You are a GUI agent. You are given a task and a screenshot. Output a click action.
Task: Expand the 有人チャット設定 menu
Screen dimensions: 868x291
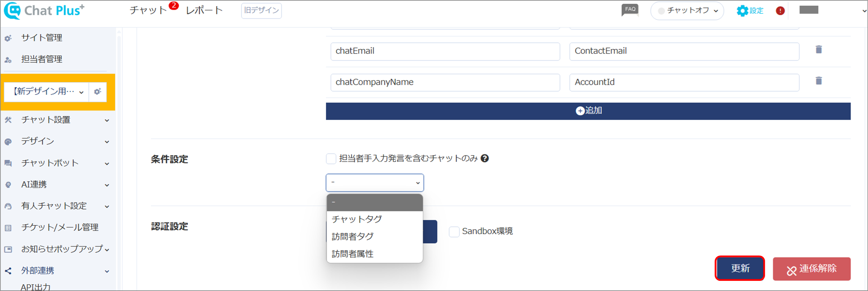tap(107, 207)
